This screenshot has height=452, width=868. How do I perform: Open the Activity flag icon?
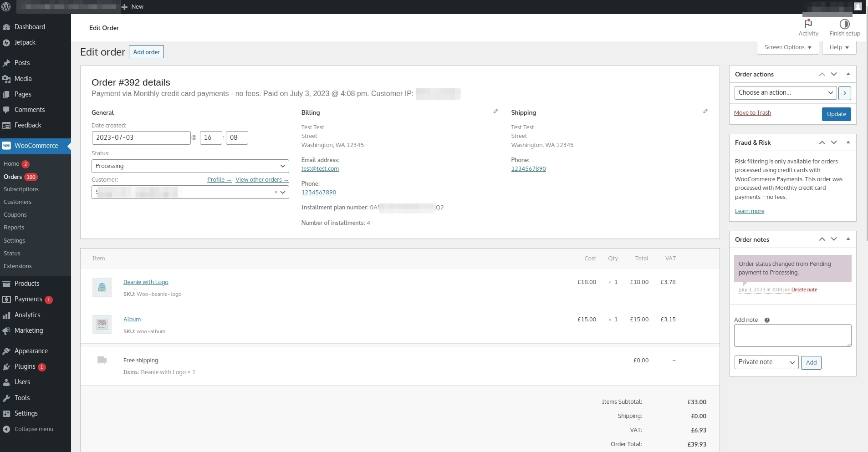pyautogui.click(x=808, y=24)
